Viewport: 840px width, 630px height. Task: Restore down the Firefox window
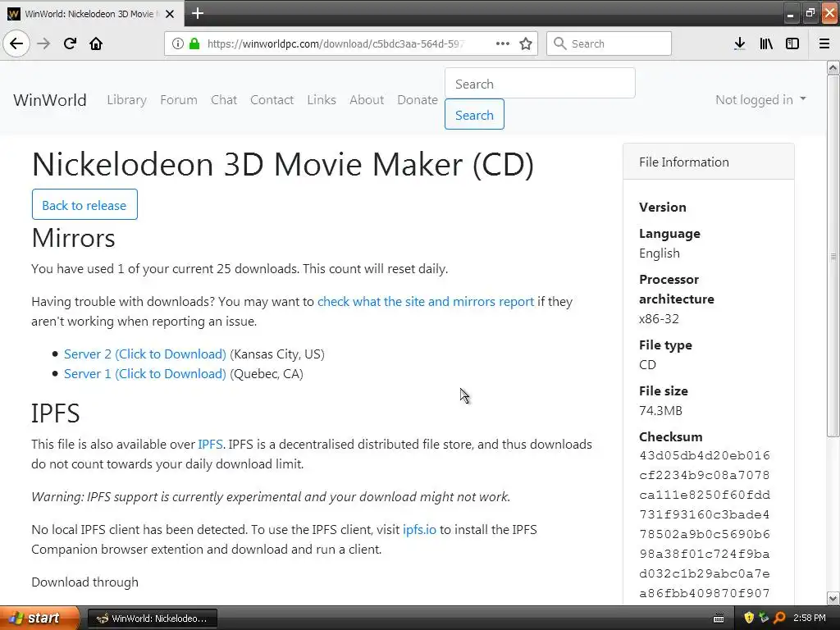click(x=810, y=13)
